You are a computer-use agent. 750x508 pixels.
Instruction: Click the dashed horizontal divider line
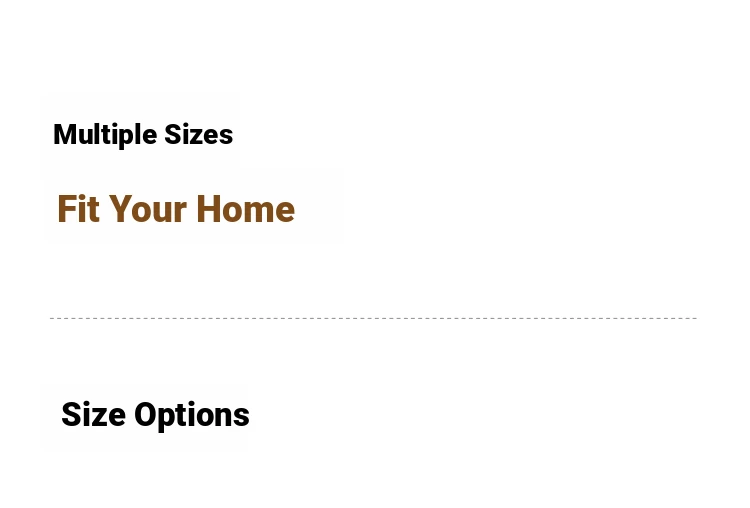[373, 318]
